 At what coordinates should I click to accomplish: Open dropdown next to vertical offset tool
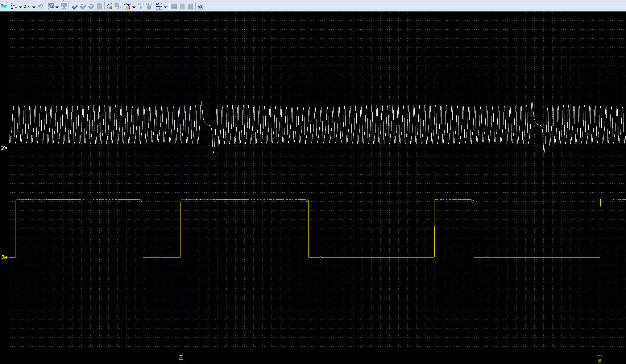34,7
